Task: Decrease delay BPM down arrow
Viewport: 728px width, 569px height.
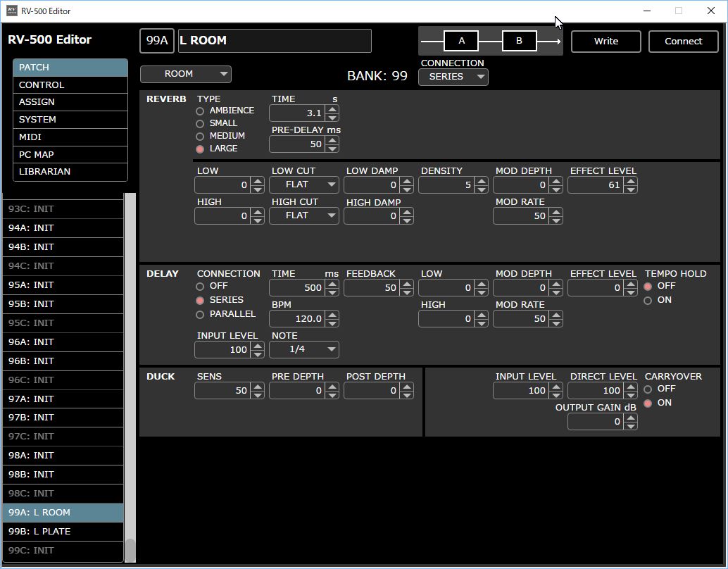Action: pos(332,323)
